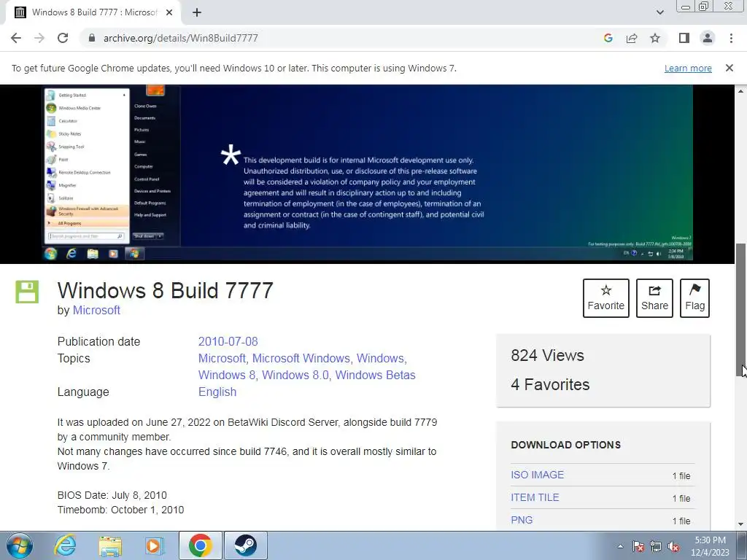Open the network tray icon
The image size is (747, 560).
click(656, 546)
